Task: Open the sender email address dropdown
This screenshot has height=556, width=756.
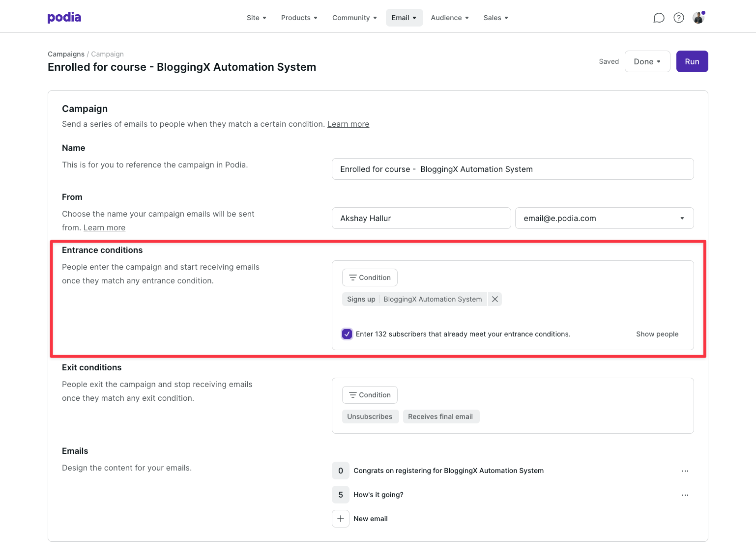Action: click(x=604, y=218)
